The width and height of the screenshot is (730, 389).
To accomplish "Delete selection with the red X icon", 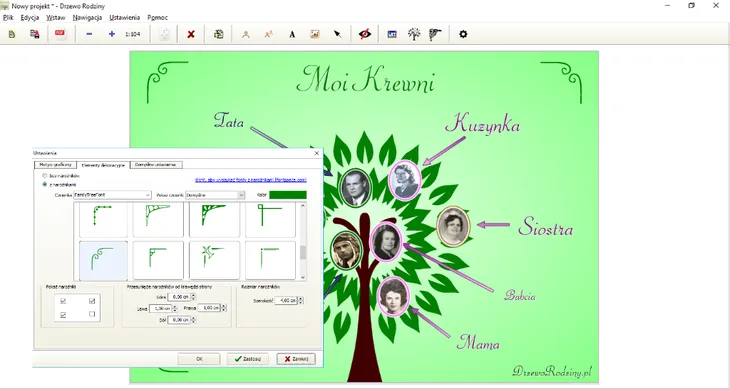I will [190, 34].
